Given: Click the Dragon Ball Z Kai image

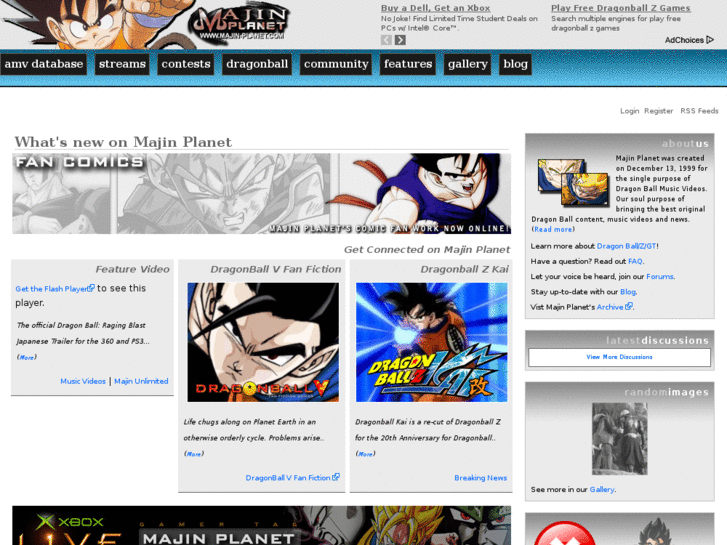Looking at the screenshot, I should (x=432, y=342).
